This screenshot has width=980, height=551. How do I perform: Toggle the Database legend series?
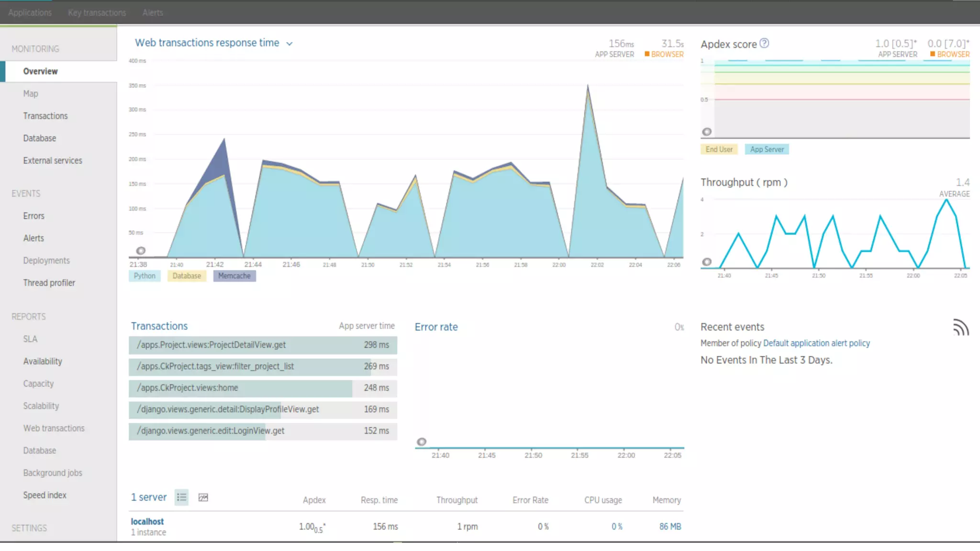[x=187, y=276]
